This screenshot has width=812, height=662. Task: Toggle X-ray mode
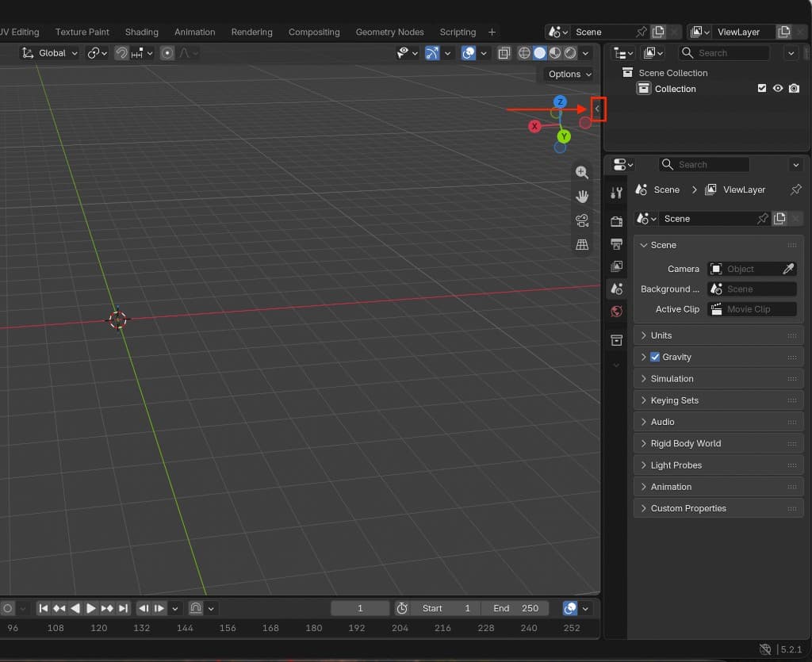504,53
